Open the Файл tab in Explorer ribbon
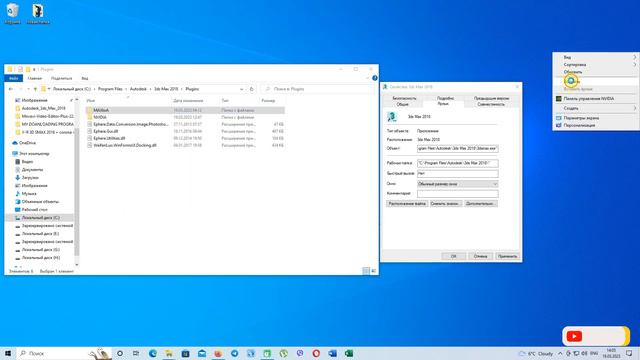640x360 pixels. pos(13,78)
